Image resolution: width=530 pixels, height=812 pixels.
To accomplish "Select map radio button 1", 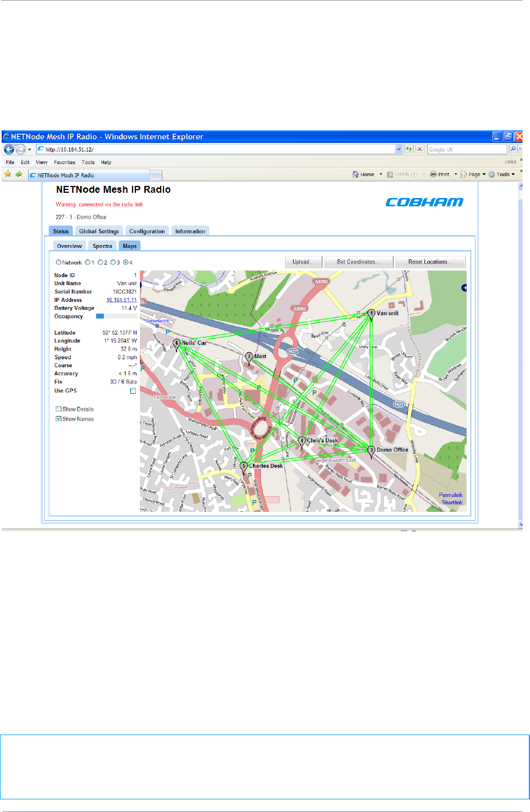I will (x=88, y=263).
